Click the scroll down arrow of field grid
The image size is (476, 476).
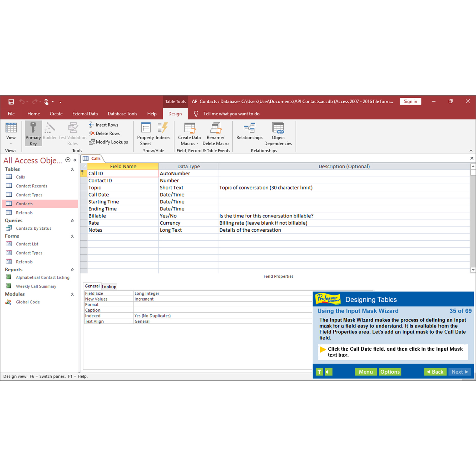coord(473,270)
